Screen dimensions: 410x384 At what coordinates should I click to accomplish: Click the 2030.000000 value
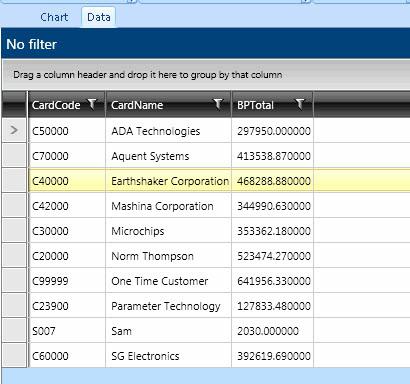pos(268,331)
